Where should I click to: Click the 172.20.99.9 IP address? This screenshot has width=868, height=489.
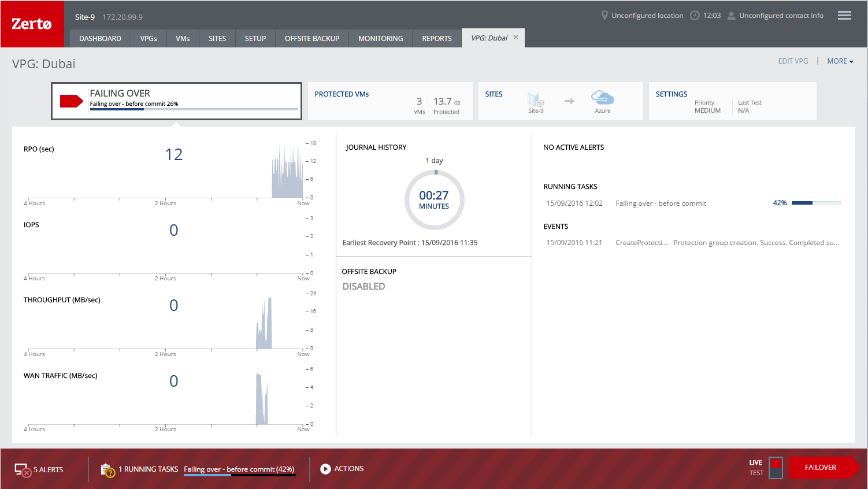coord(123,17)
